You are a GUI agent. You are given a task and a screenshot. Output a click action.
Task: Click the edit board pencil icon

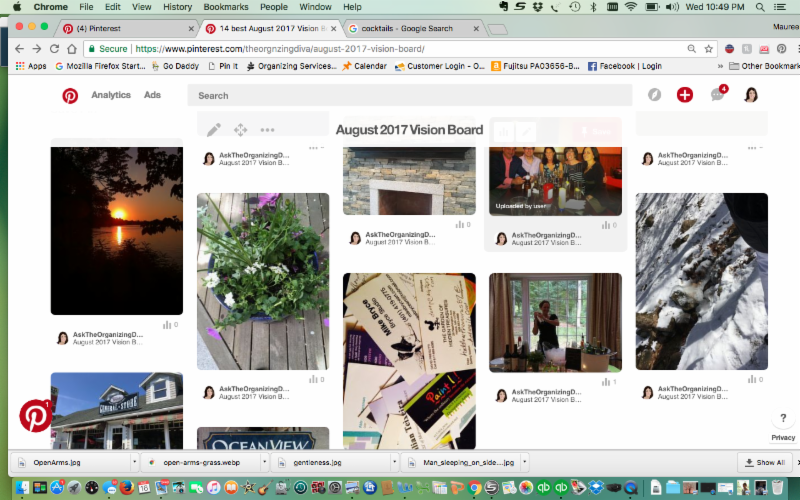(213, 130)
